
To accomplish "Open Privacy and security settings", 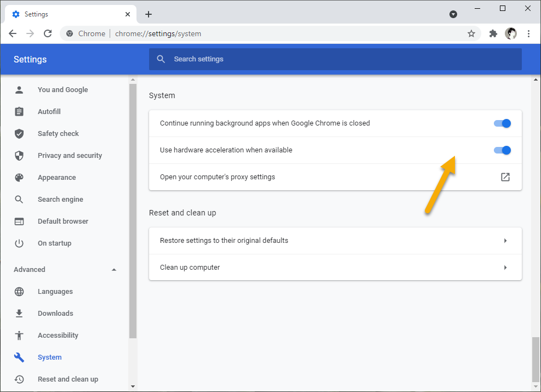I will pyautogui.click(x=70, y=155).
